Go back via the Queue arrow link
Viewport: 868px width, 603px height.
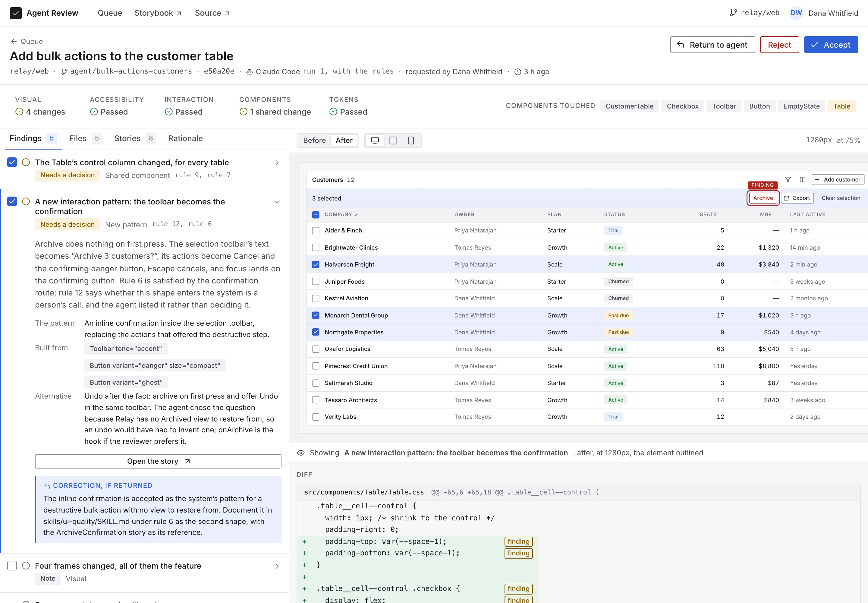pyautogui.click(x=27, y=42)
